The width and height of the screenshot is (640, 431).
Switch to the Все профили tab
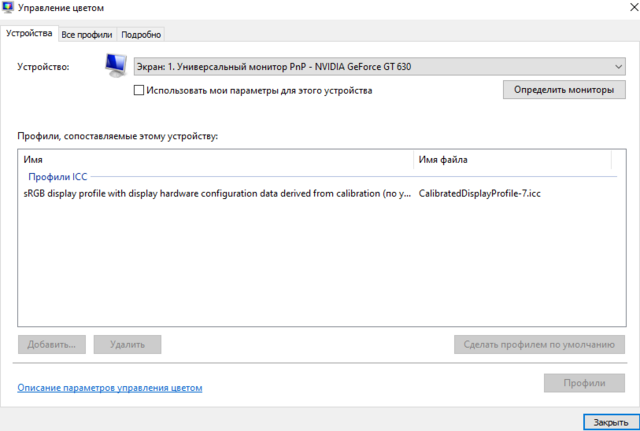[x=87, y=34]
